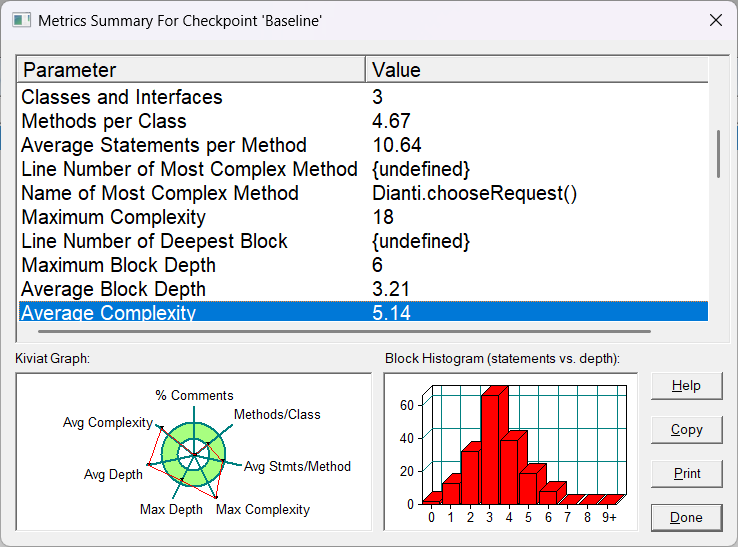Click the Avg Depth label in Kiviat graph
Image resolution: width=738 pixels, height=547 pixels.
click(x=113, y=475)
